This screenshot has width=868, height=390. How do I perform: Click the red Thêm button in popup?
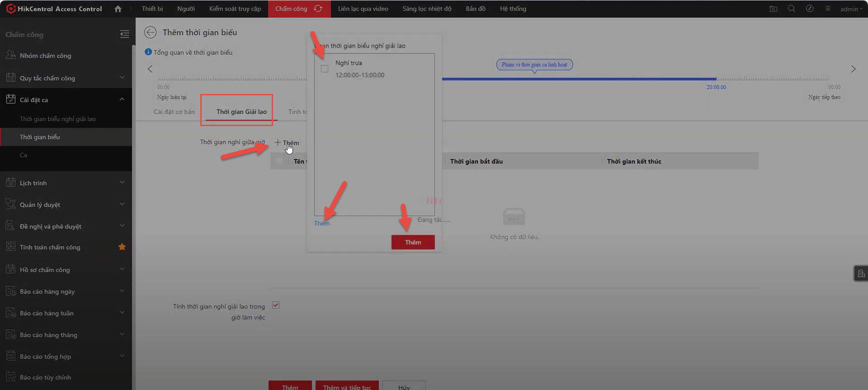(x=413, y=242)
